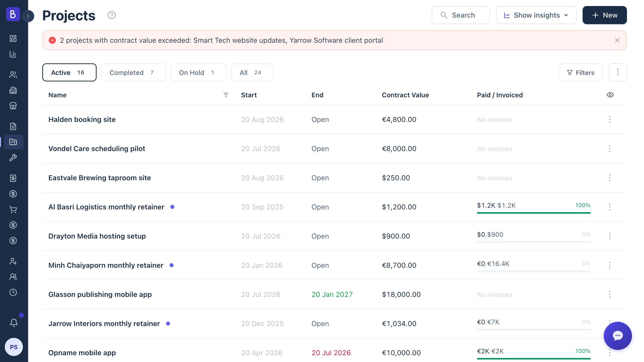This screenshot has height=362, width=644.
Task: Open the storefront icon in sidebar
Action: 13,106
